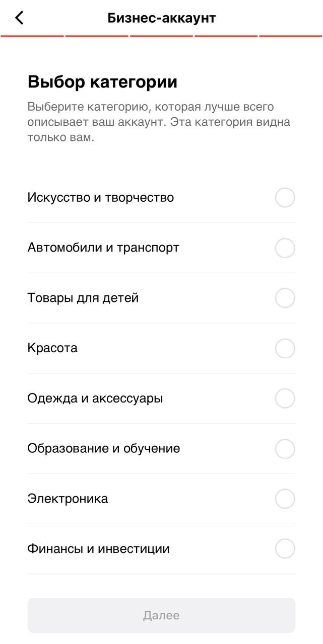Tap the Автомобили и транспорт category text

pos(103,248)
